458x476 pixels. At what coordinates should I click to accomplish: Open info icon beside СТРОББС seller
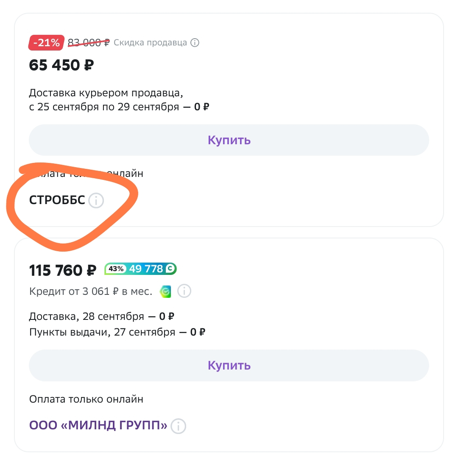coord(96,201)
